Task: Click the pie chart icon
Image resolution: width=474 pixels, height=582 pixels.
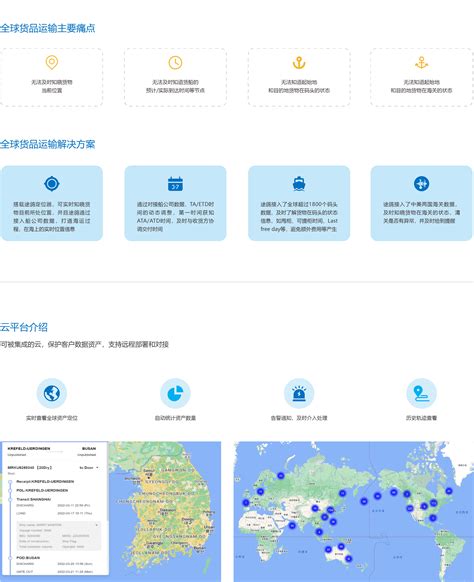Action: click(x=175, y=393)
